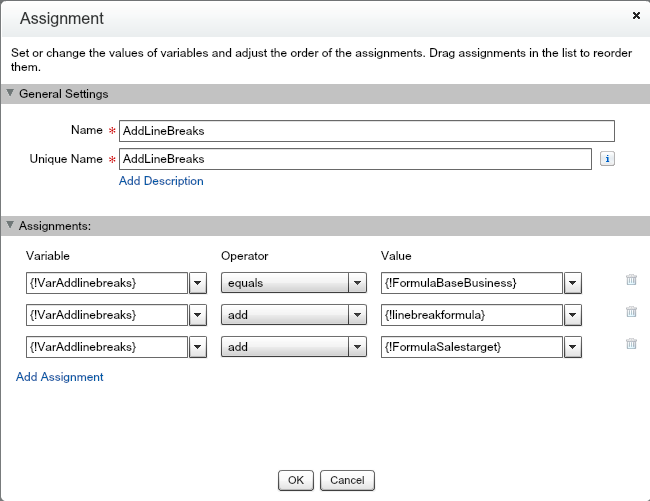Expand the FormulaBaseBusiness value picker arrow
This screenshot has height=501, width=650.
(572, 283)
